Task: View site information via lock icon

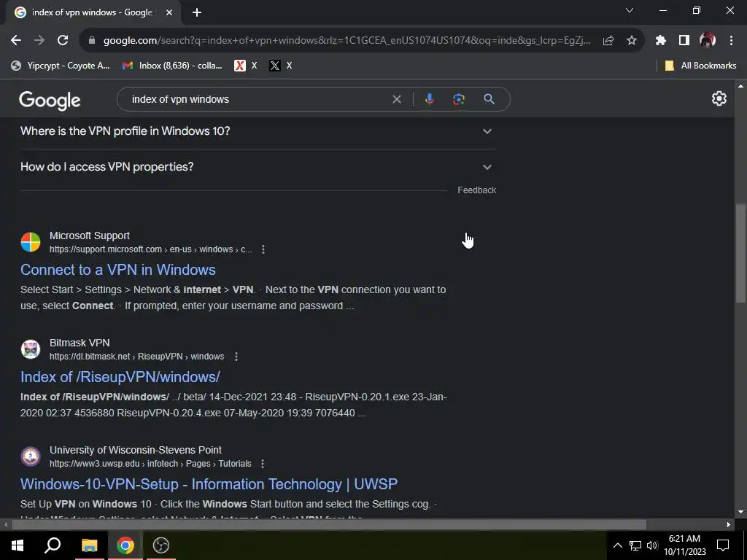Action: [x=92, y=41]
